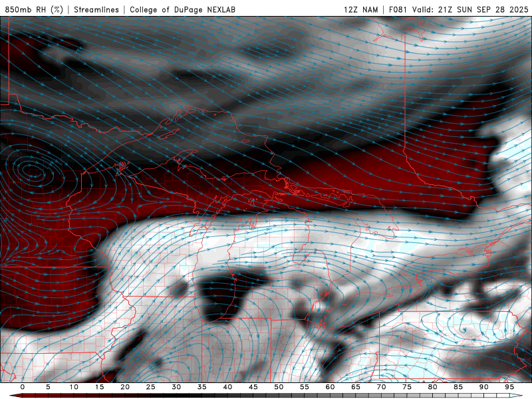The image size is (532, 399).
Task: Click the white high-humidity end of color bar
Action: [517, 396]
